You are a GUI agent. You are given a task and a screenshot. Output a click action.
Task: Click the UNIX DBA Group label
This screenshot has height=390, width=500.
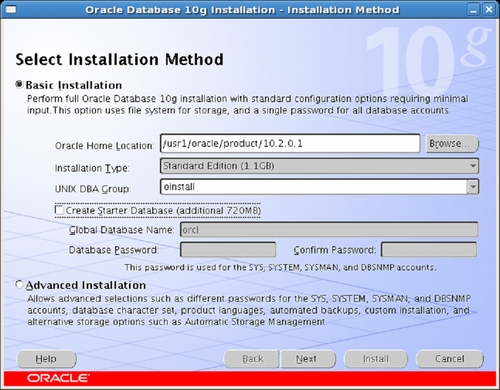point(93,189)
